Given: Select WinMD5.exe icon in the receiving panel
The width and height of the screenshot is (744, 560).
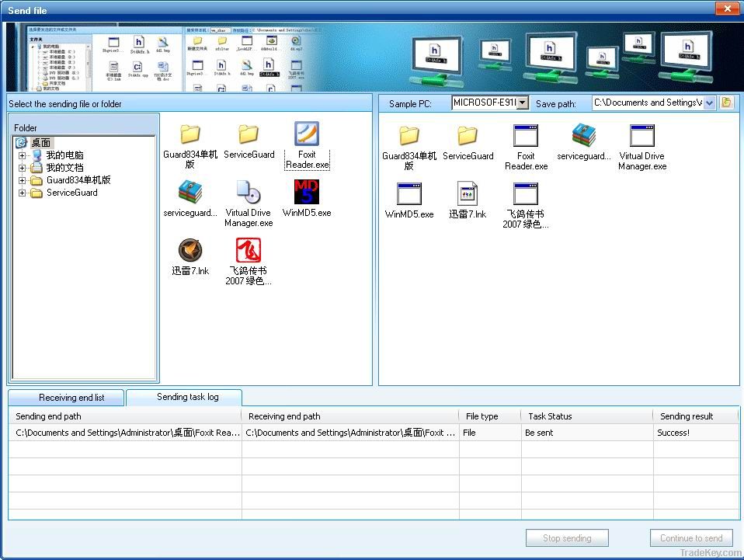Looking at the screenshot, I should (409, 193).
